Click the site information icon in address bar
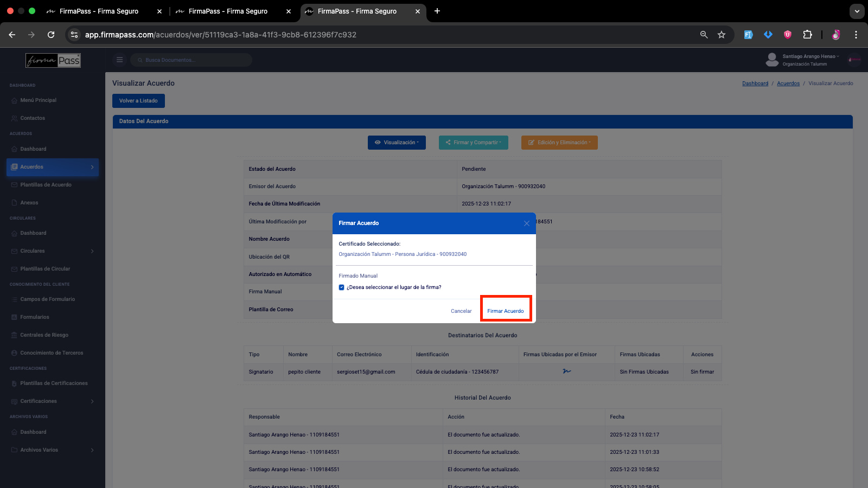The image size is (868, 488). [x=75, y=35]
